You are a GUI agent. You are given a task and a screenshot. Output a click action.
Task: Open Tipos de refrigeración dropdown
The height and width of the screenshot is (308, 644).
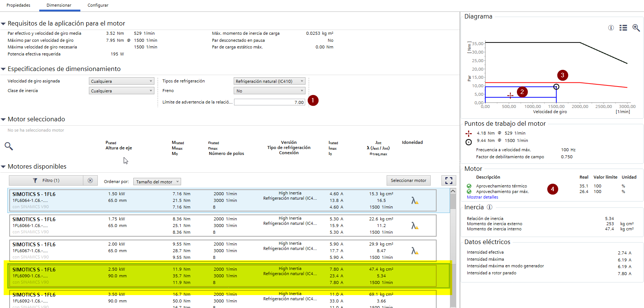269,81
